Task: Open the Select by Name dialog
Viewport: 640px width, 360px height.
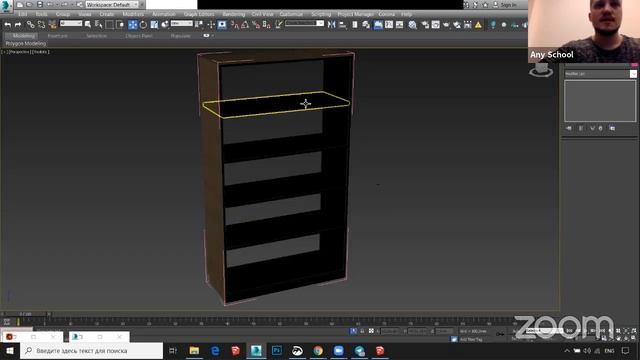Action: point(98,25)
